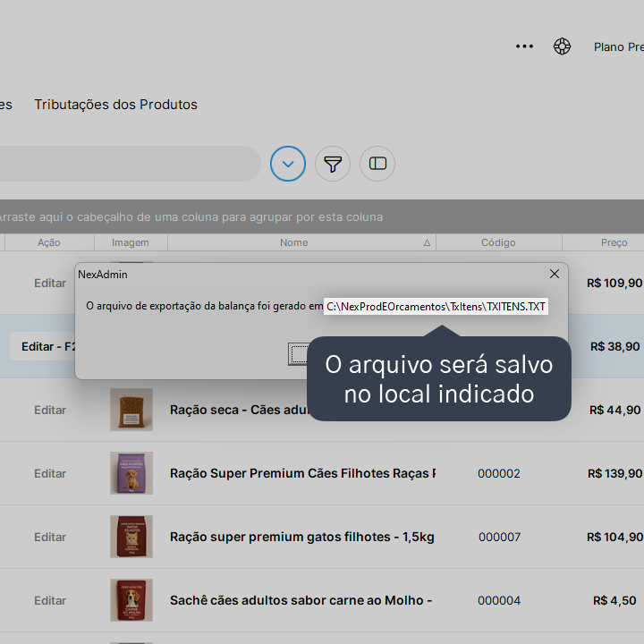This screenshot has height=644, width=644.
Task: Click Editar on the R$ 109,90 row
Action: tap(50, 283)
